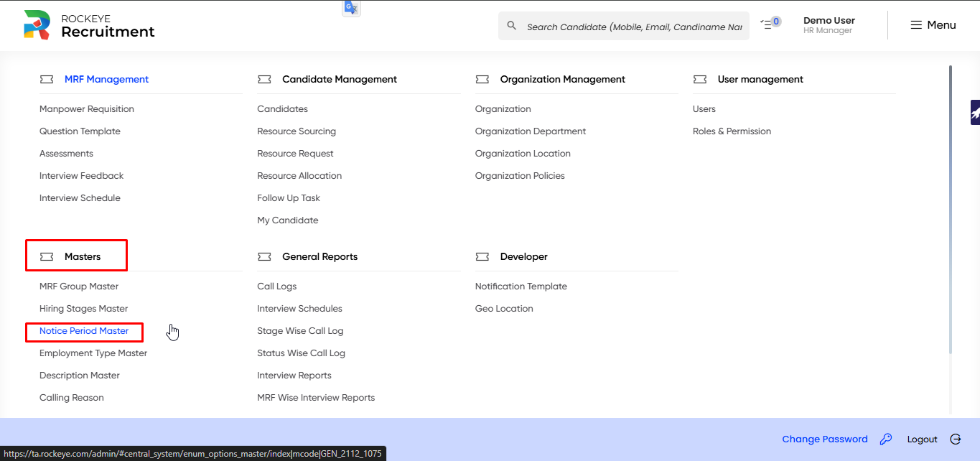Click the Masters ticket icon

(47, 257)
